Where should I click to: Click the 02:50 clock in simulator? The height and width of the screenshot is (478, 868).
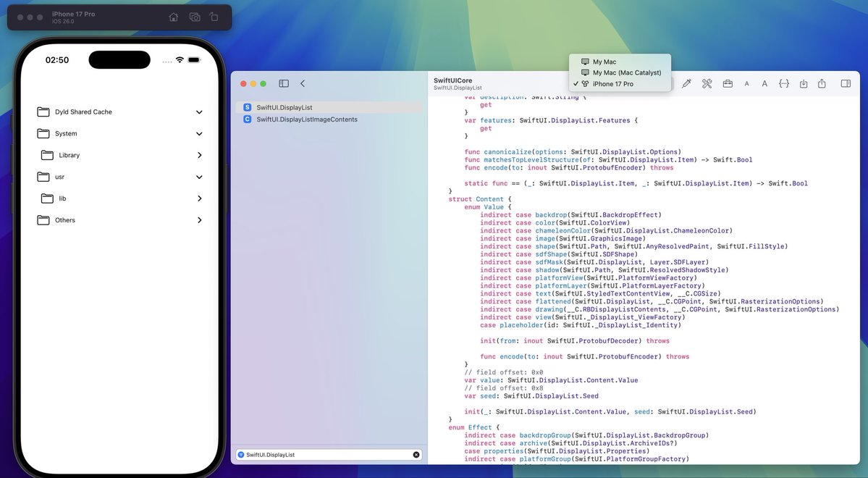click(57, 60)
